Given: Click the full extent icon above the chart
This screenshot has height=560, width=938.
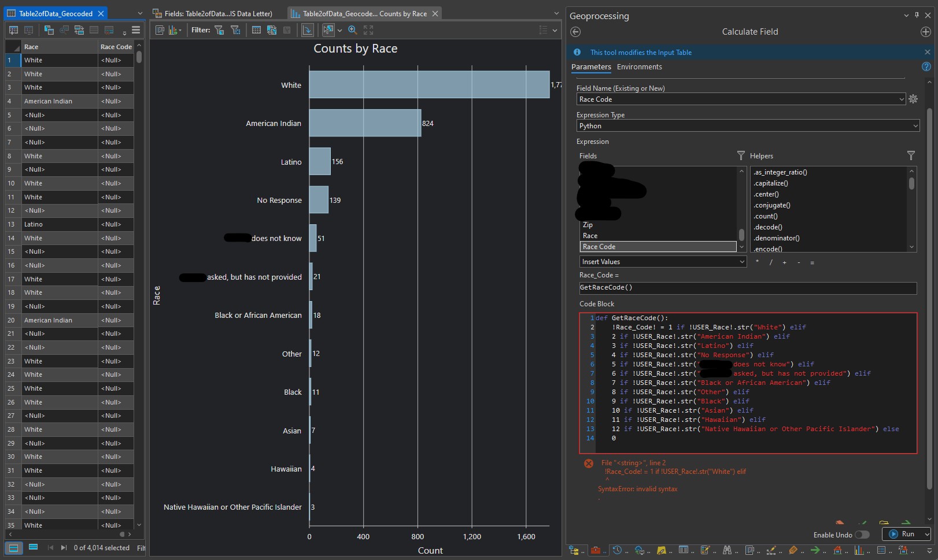Looking at the screenshot, I should click(x=368, y=30).
